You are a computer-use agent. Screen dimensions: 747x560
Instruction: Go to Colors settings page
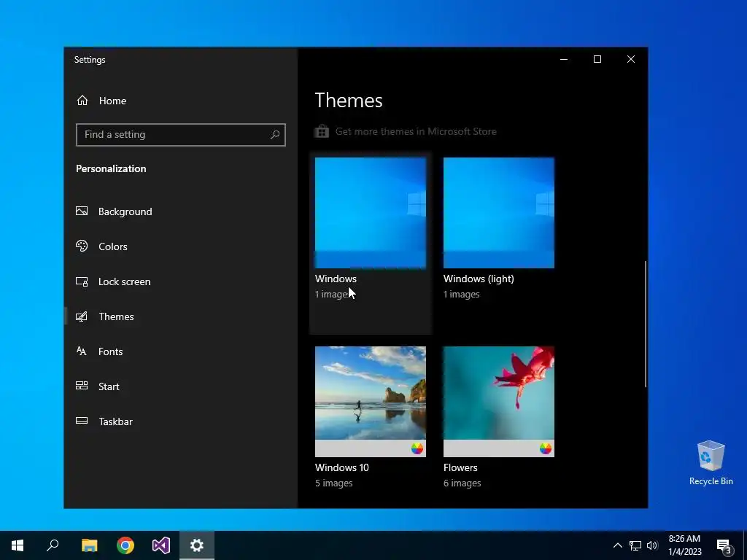[181, 246]
